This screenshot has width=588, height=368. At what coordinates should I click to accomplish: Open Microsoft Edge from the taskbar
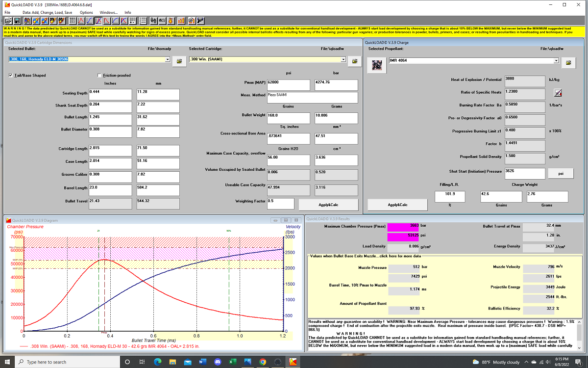click(x=158, y=362)
